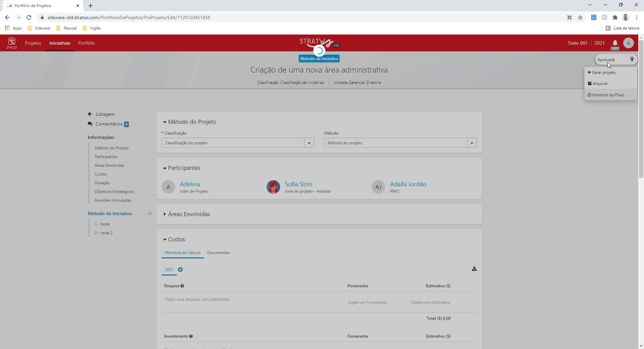
Task: Jump to Método do Projeto in sidebar
Action: tap(112, 148)
